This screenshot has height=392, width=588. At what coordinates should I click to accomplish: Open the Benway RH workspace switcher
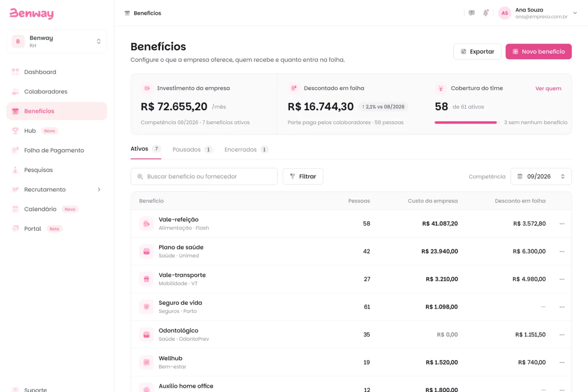pos(57,41)
